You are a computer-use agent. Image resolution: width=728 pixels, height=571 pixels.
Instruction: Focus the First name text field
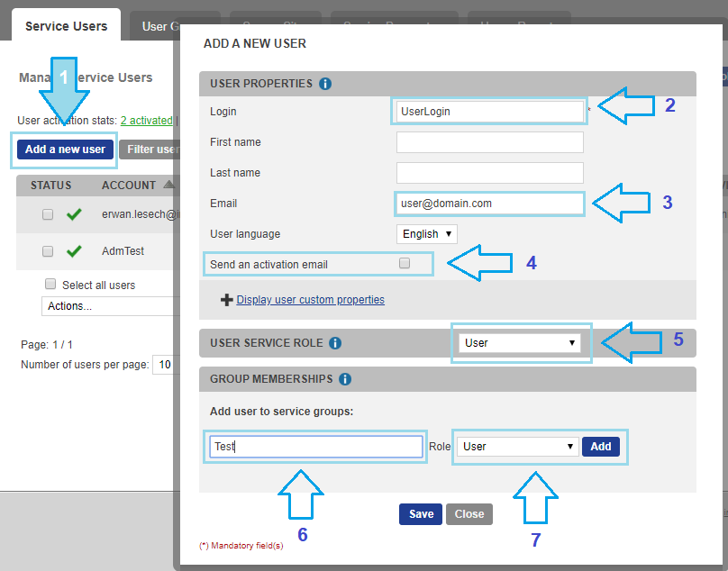tap(489, 142)
